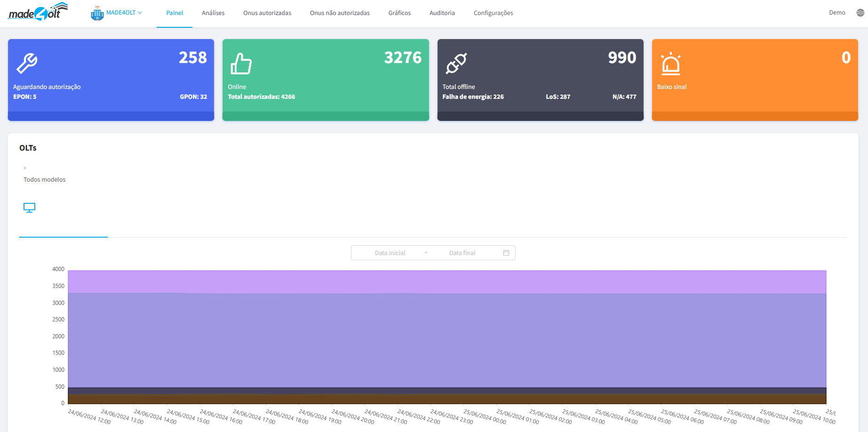Open the Baixo sinal card label

672,87
